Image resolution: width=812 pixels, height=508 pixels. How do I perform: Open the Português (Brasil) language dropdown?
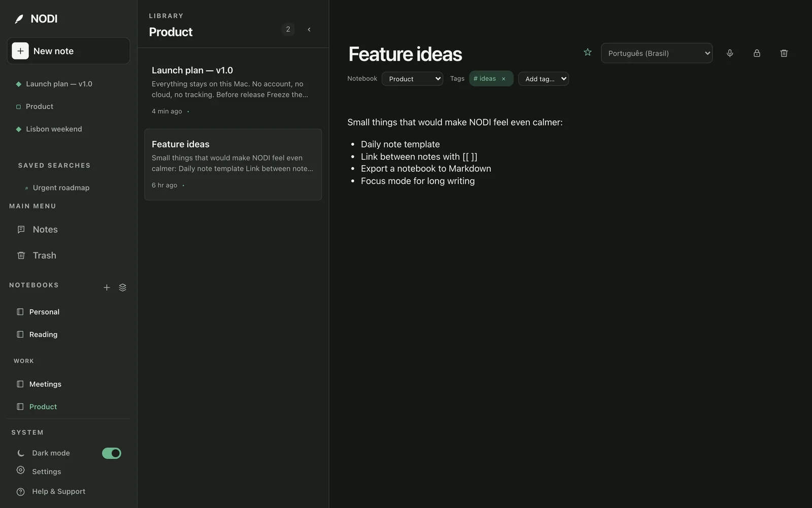point(657,53)
